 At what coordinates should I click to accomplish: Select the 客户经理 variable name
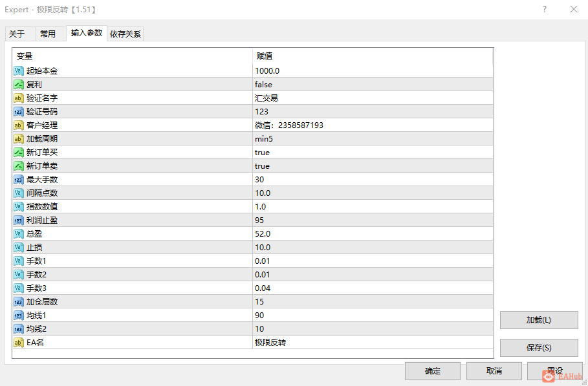point(42,125)
